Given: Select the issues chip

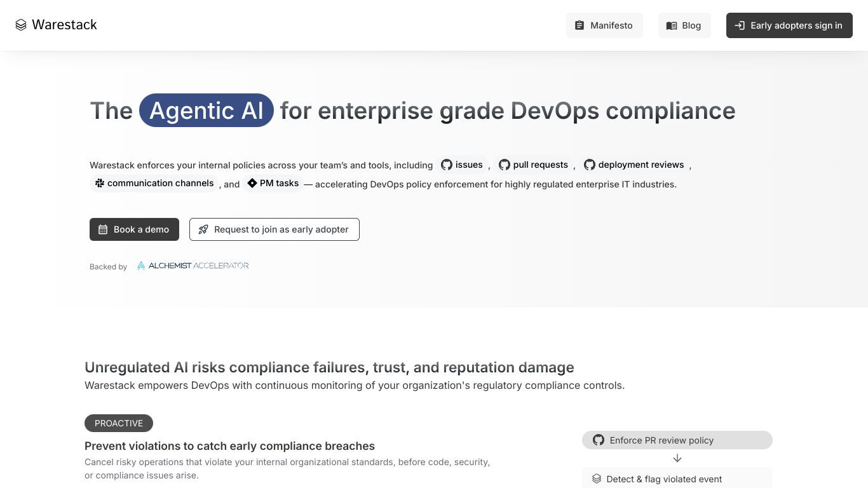Looking at the screenshot, I should point(462,165).
